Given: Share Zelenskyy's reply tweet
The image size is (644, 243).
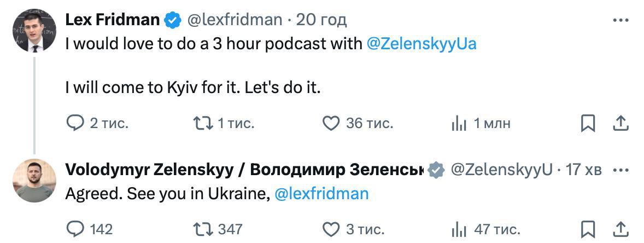Looking at the screenshot, I should (x=620, y=228).
